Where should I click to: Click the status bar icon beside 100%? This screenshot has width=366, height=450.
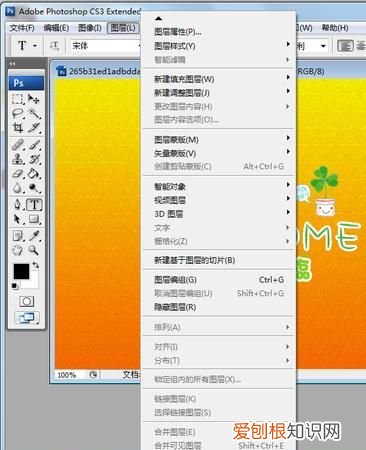pos(93,375)
